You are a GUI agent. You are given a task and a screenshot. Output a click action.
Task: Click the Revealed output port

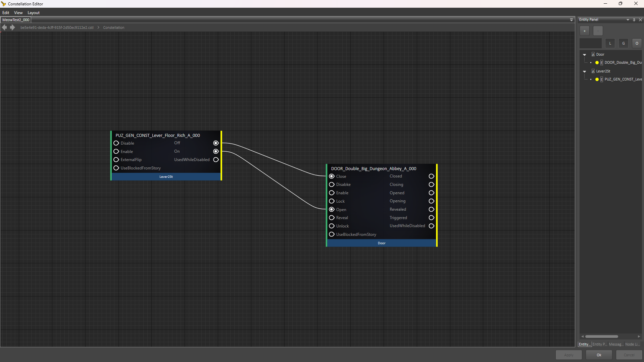[x=432, y=209]
